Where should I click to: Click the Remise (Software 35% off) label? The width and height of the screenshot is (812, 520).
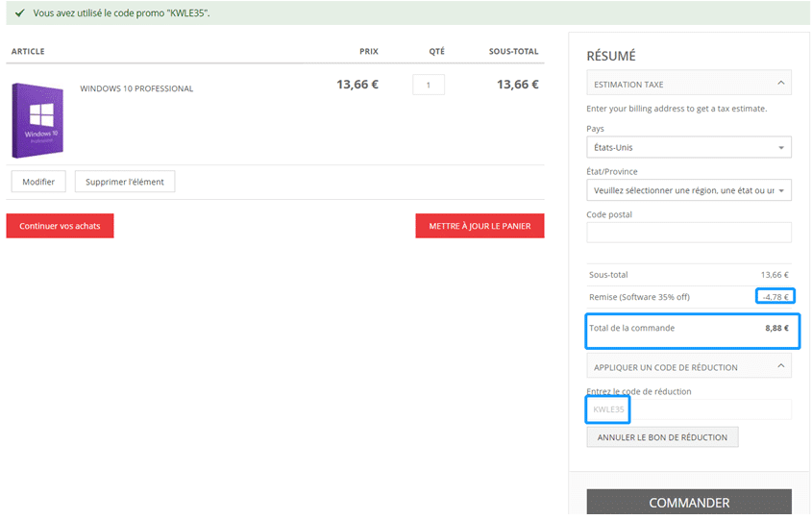(x=639, y=297)
